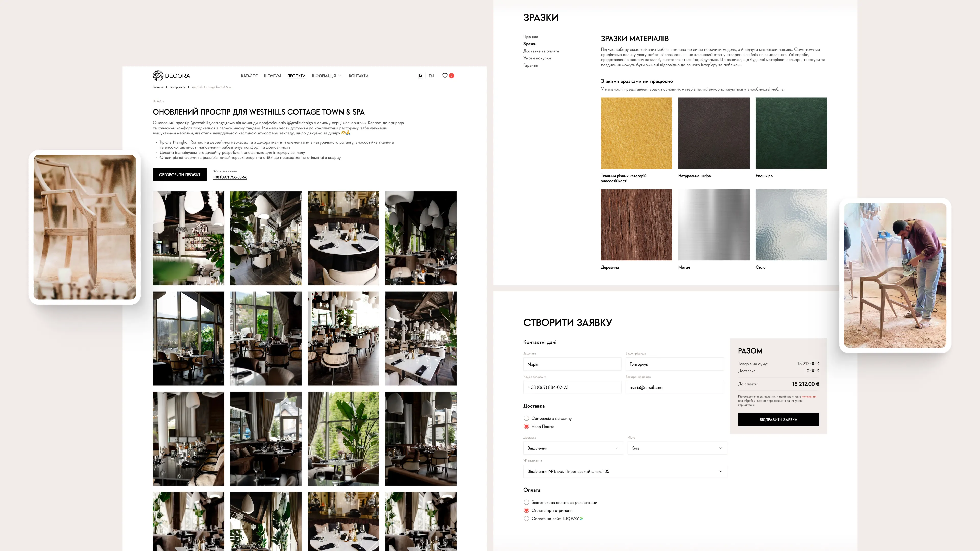Select the Скло glass swatch
Screen dimensions: 980x551
pos(791,225)
